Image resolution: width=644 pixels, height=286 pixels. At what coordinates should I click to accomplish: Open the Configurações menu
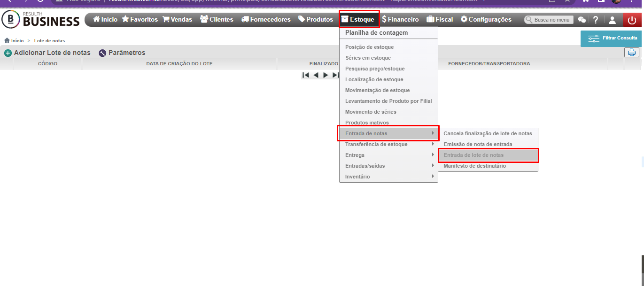[x=486, y=19]
